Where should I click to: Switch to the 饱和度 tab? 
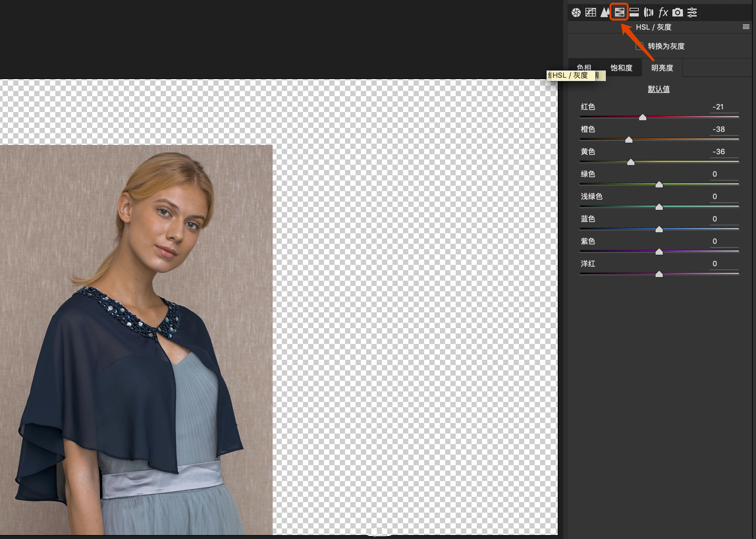coord(621,68)
